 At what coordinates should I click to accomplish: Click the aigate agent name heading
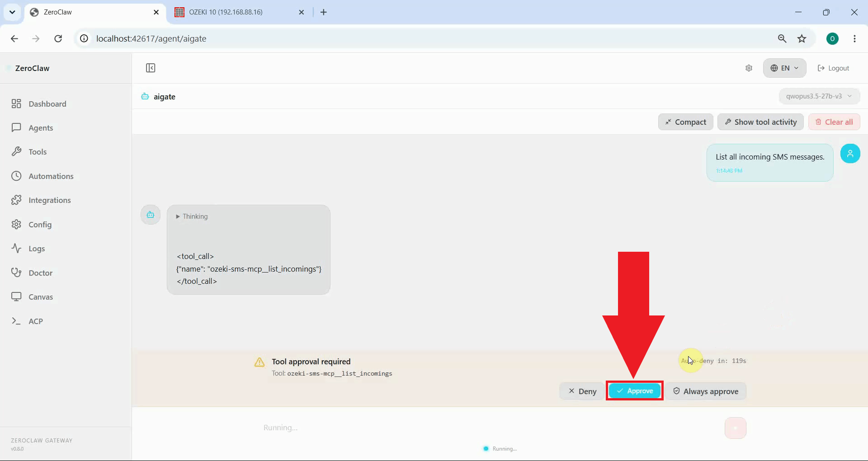(165, 97)
